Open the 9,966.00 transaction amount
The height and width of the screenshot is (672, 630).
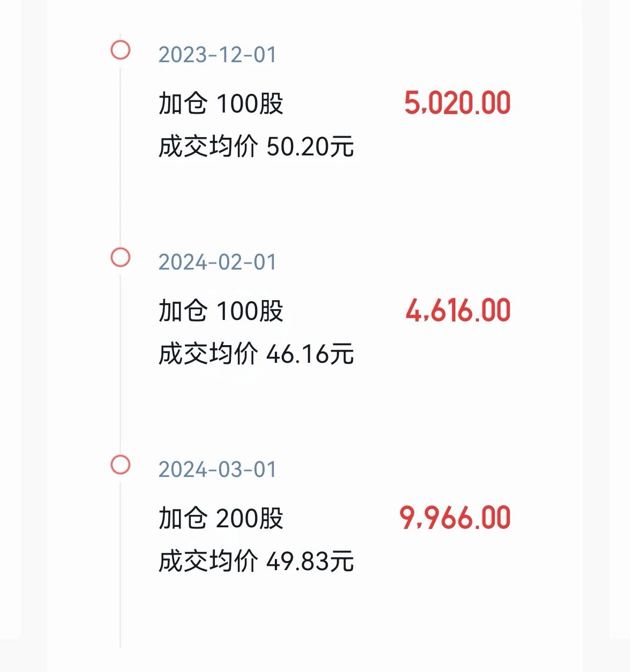[x=455, y=518]
